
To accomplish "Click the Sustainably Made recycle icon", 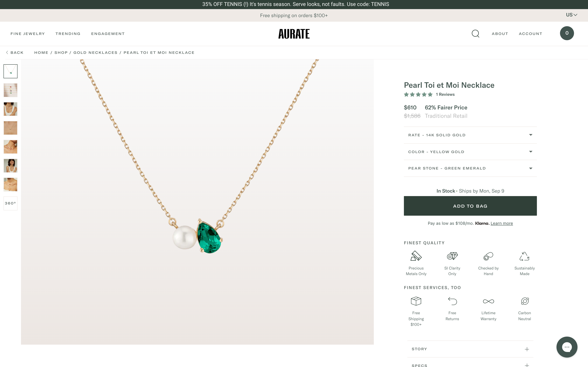I will [x=524, y=256].
